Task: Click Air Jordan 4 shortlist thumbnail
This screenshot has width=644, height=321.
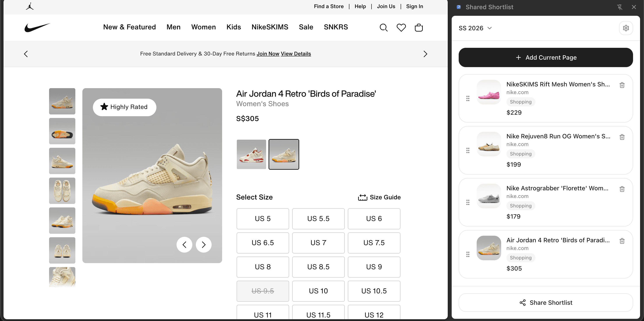Action: pyautogui.click(x=489, y=248)
